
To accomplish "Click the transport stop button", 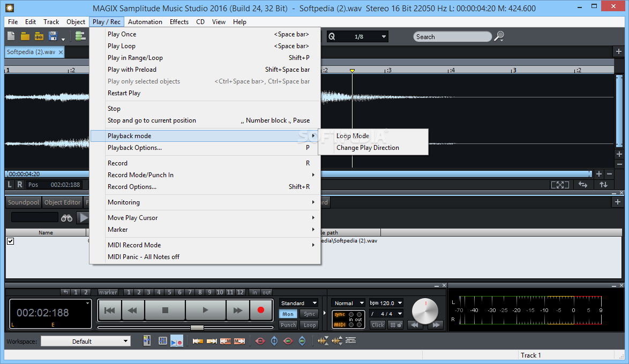I will click(x=165, y=310).
